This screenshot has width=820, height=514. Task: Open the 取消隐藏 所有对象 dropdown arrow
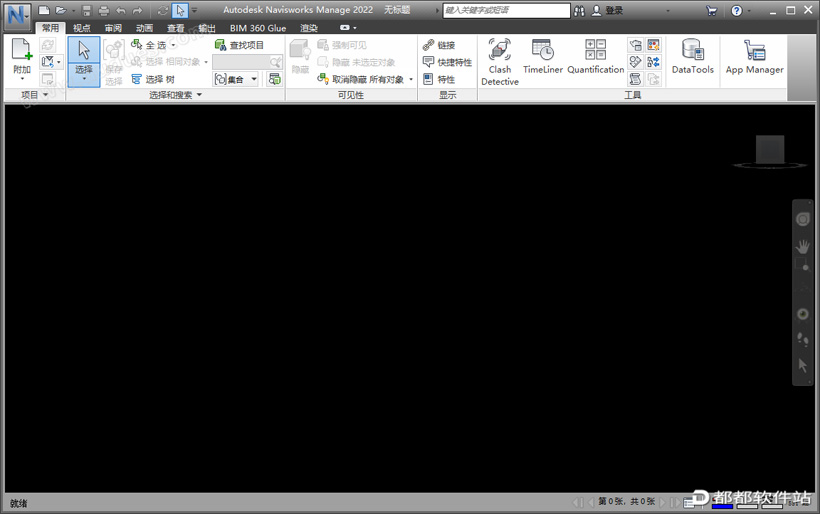coord(411,79)
